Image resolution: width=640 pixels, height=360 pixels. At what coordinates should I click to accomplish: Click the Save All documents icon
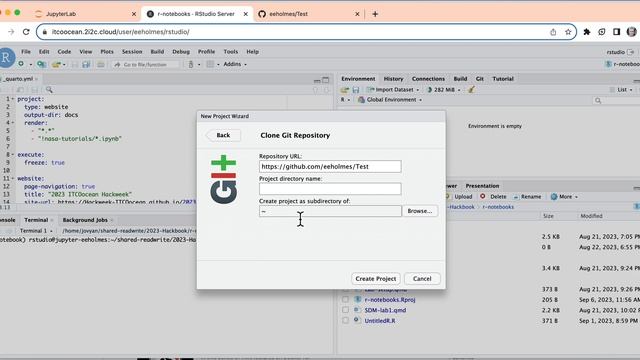(x=86, y=64)
